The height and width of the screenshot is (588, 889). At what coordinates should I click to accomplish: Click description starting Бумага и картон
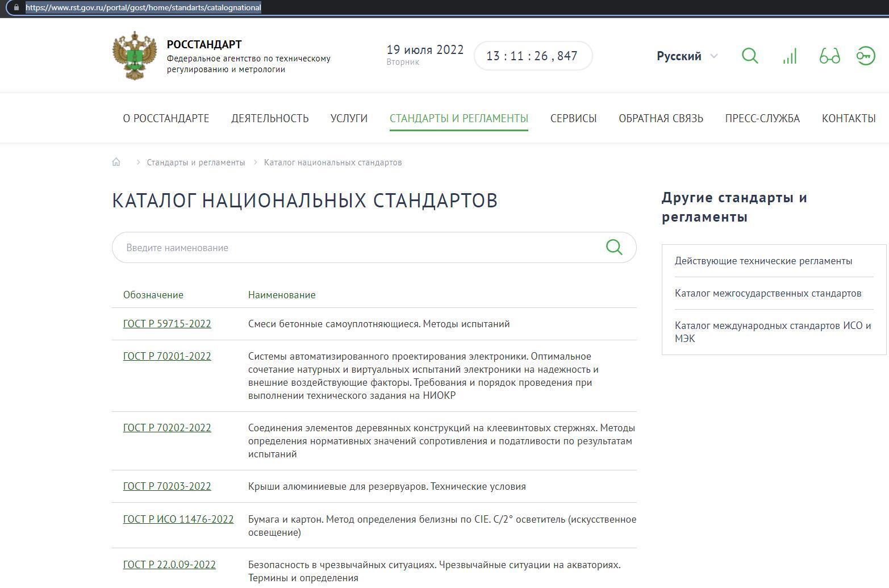point(442,526)
